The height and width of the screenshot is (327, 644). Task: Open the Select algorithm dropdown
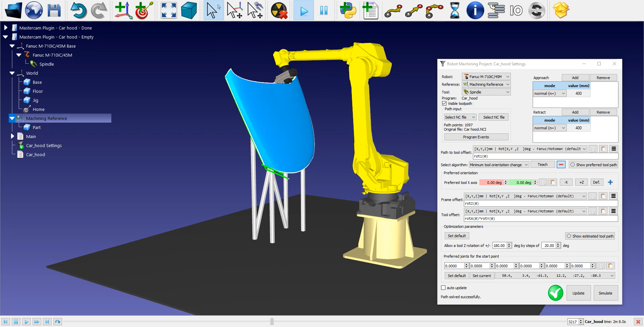499,165
